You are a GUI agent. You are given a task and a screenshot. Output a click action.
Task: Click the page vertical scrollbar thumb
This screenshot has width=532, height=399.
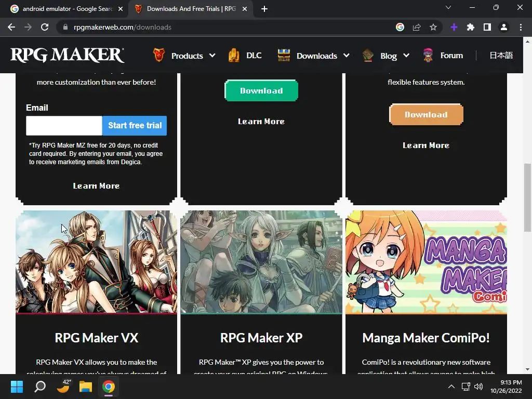coord(527,197)
